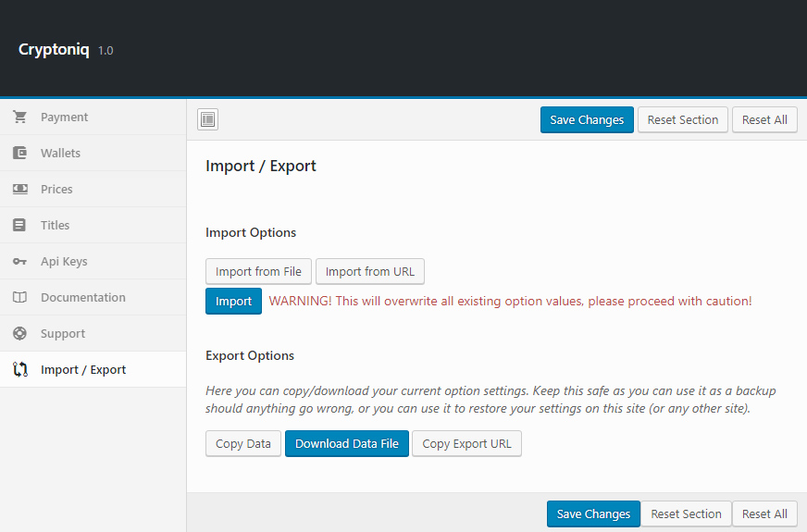
Task: Click the Payment shopping cart icon
Action: [19, 118]
